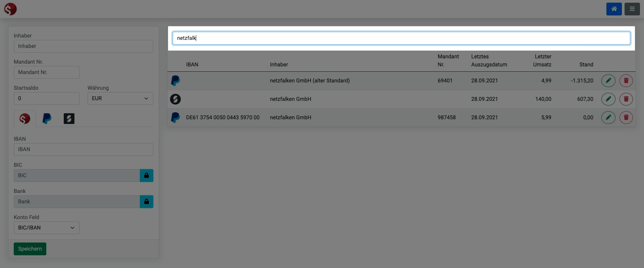Select the PayPal account type tab

click(x=47, y=119)
